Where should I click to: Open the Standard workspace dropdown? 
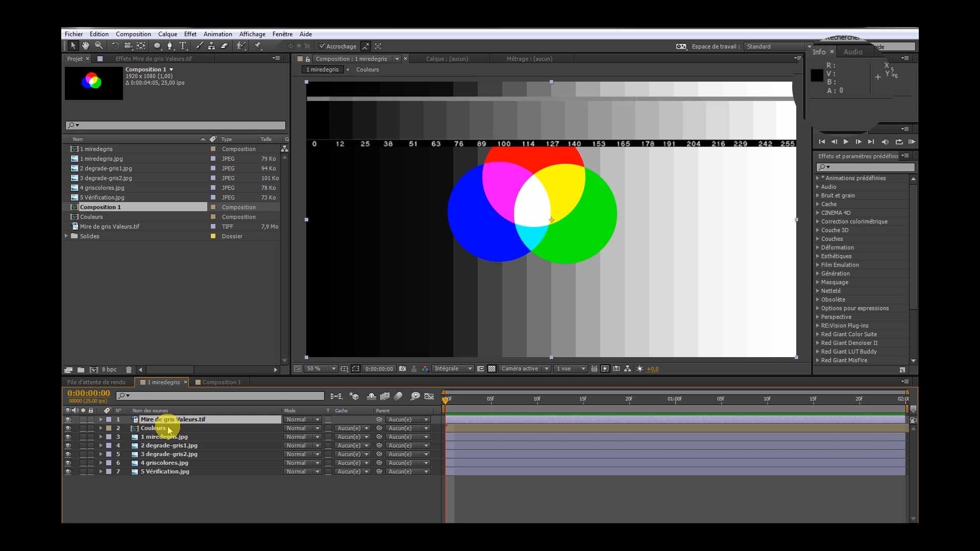point(778,46)
